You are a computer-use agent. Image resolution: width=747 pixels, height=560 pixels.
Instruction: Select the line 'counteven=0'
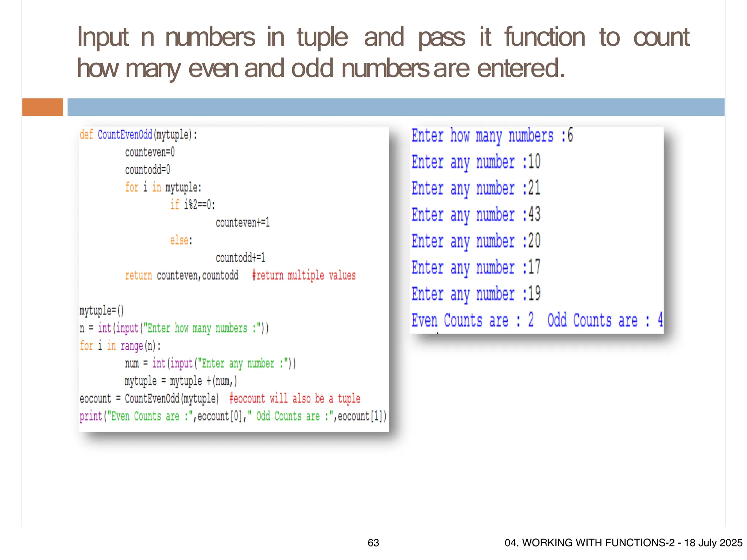tap(150, 152)
